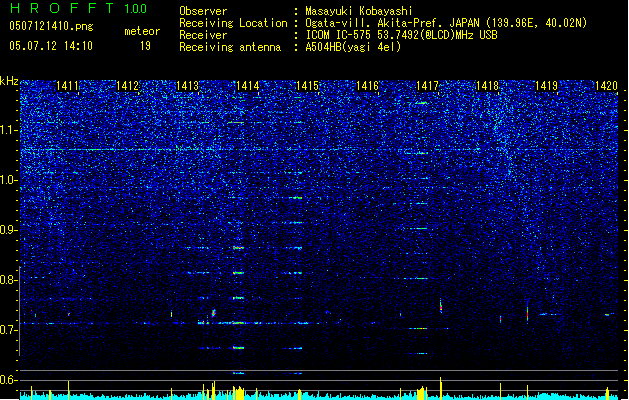This screenshot has width=629, height=400.
Task: Click the meteor label
Action: tap(142, 31)
